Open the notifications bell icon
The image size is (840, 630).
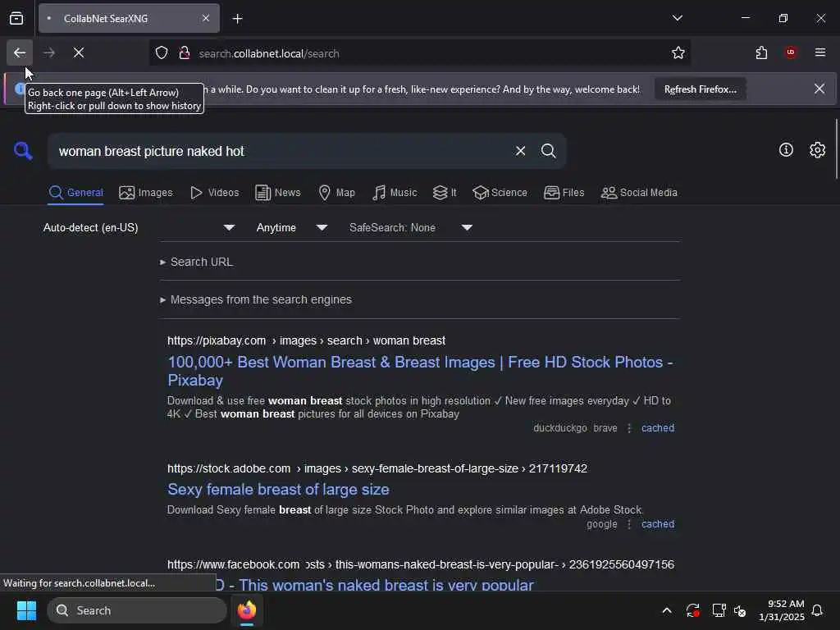click(818, 610)
